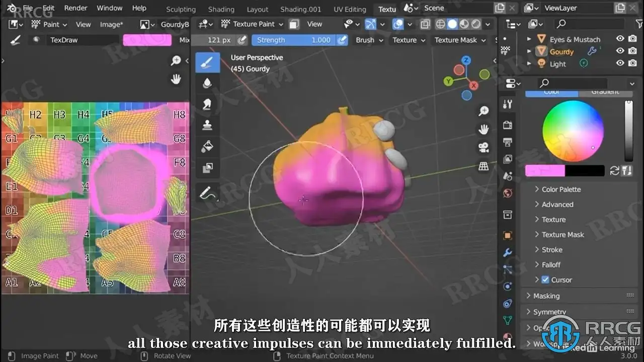The image size is (644, 362).
Task: Switch to orthographic grid view icon
Action: pyautogui.click(x=484, y=166)
